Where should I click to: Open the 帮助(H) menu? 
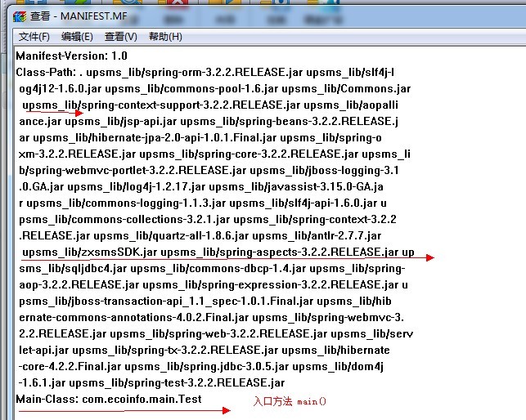tap(165, 37)
